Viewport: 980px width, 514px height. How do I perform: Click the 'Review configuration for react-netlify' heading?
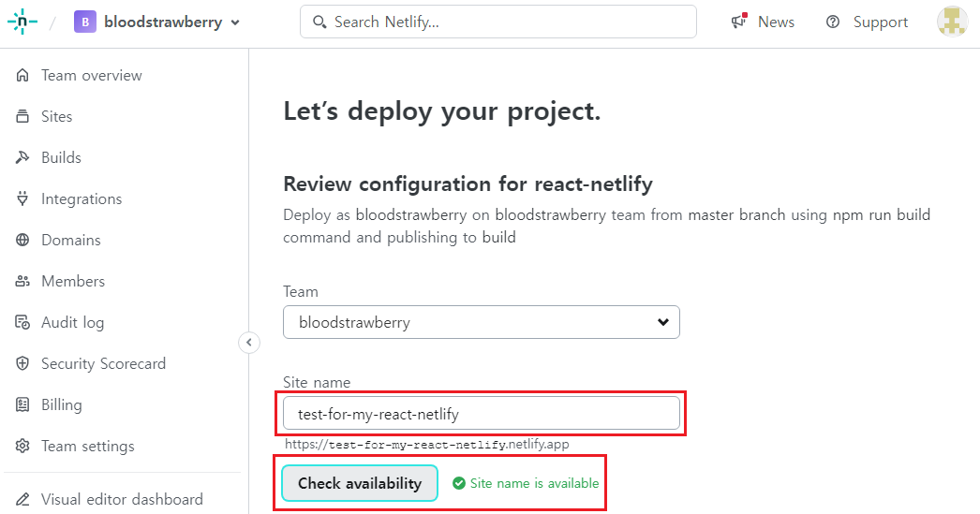click(x=468, y=184)
